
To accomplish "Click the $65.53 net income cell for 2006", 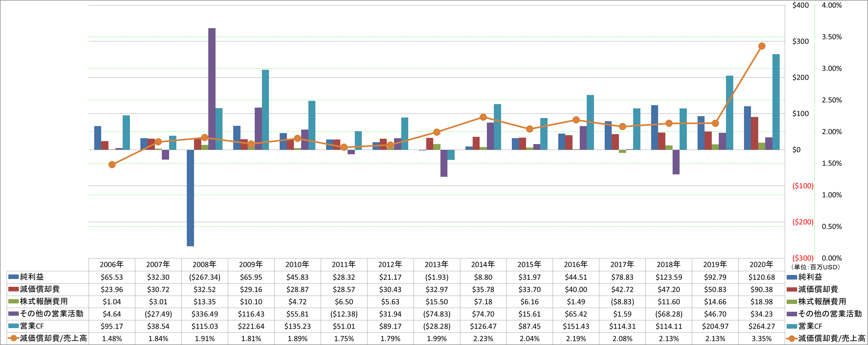I will click(112, 277).
